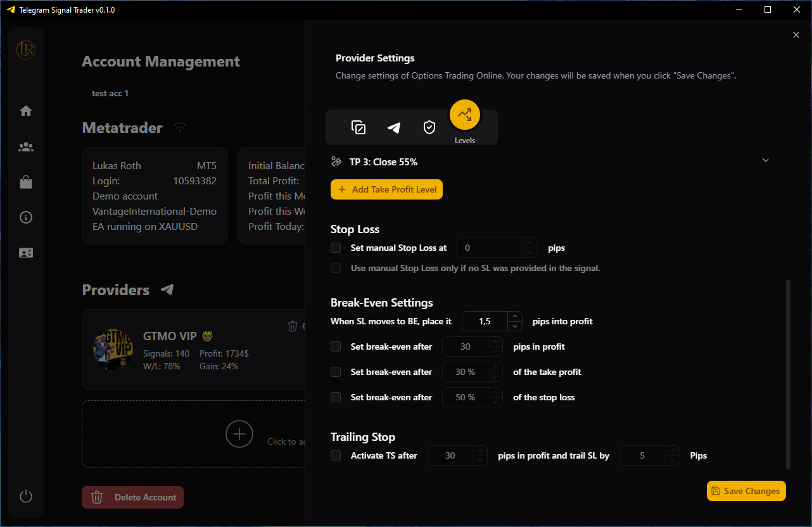The width and height of the screenshot is (812, 527).
Task: Enable Activate TS after checkbox
Action: (336, 455)
